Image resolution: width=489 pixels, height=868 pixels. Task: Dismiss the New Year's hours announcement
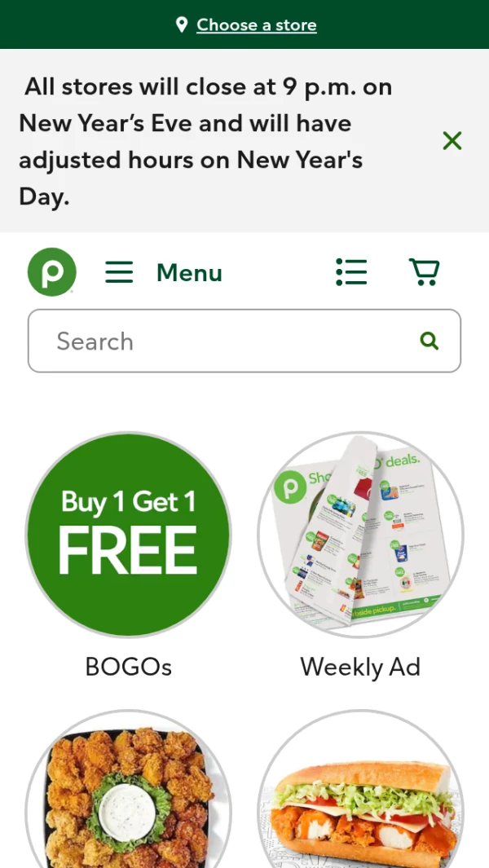point(452,141)
